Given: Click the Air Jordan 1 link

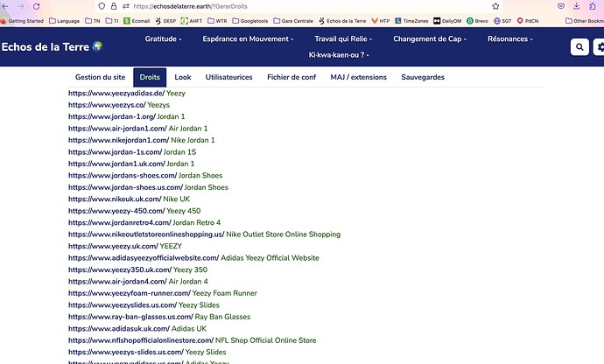Looking at the screenshot, I should [188, 129].
